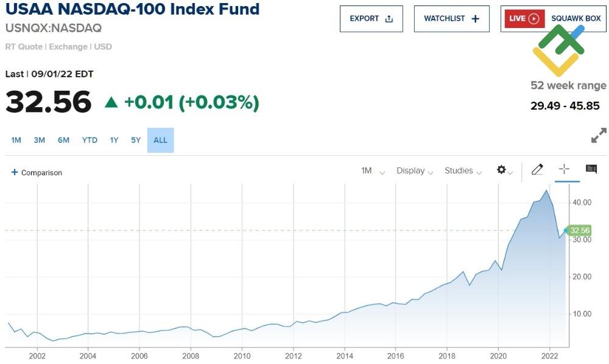Expand chart to fullscreen via arrows icon
The width and height of the screenshot is (609, 364).
pyautogui.click(x=599, y=135)
